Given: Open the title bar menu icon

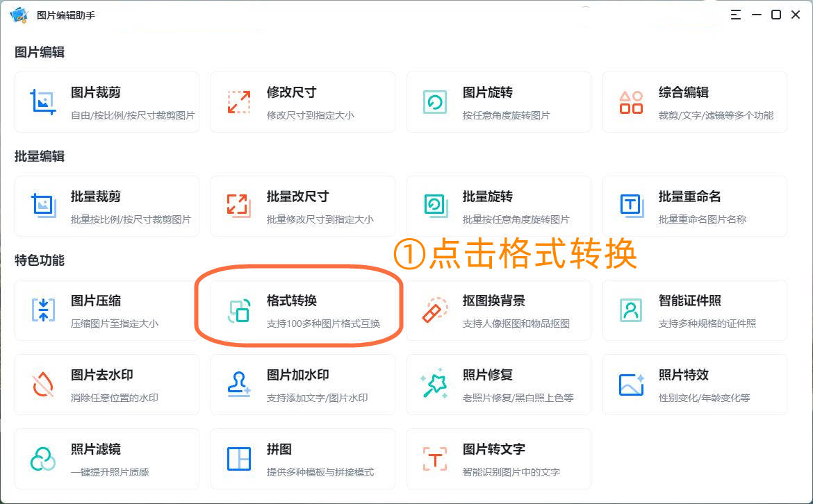Looking at the screenshot, I should pos(735,14).
